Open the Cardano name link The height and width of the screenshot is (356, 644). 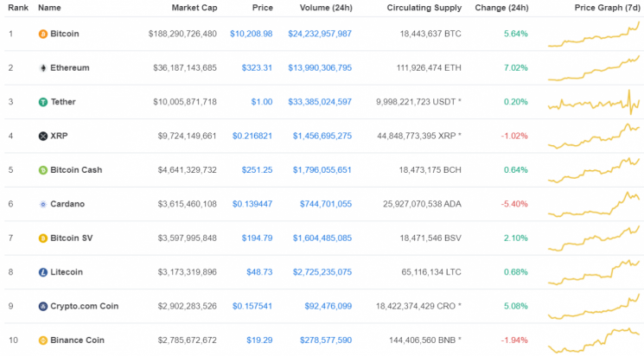coord(67,204)
